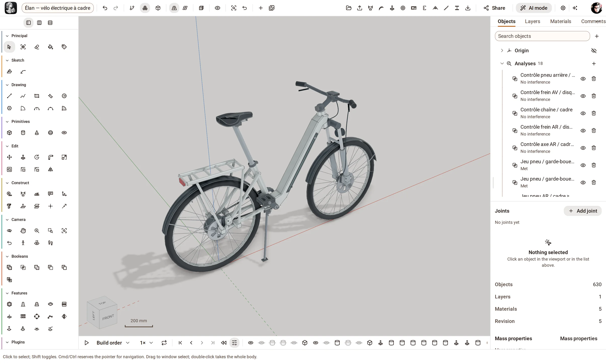The width and height of the screenshot is (606, 364).
Task: Switch to the Materials tab
Action: (561, 21)
